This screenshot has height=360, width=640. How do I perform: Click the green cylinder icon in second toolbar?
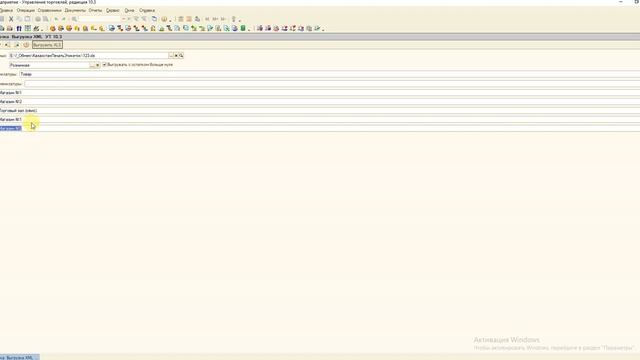tap(243, 29)
